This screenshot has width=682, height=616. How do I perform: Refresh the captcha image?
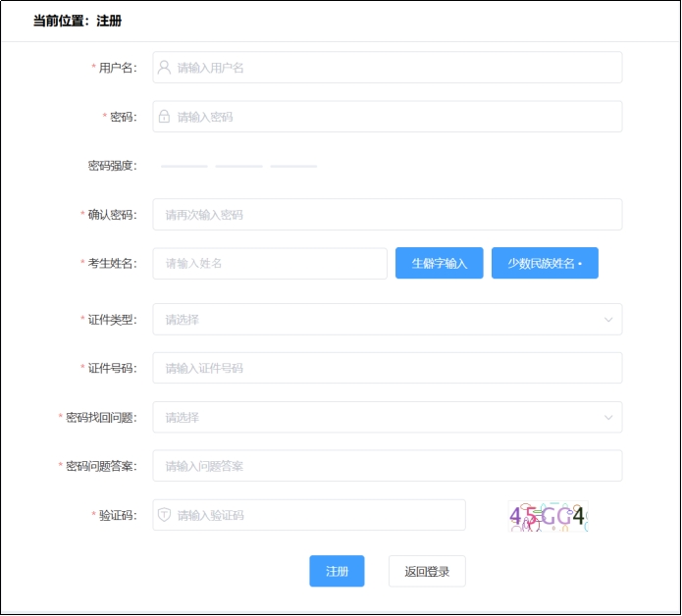[x=547, y=516]
